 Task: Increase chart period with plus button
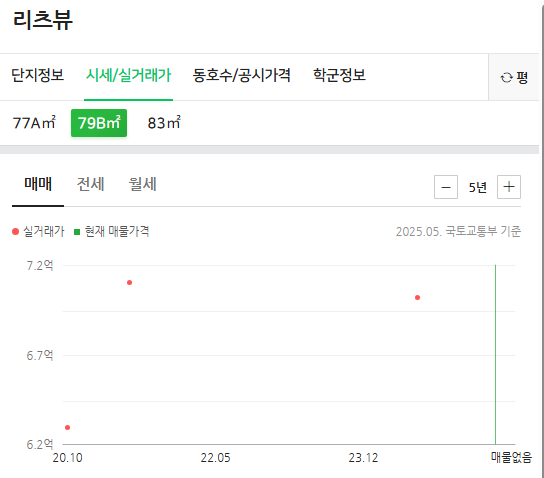(x=509, y=187)
